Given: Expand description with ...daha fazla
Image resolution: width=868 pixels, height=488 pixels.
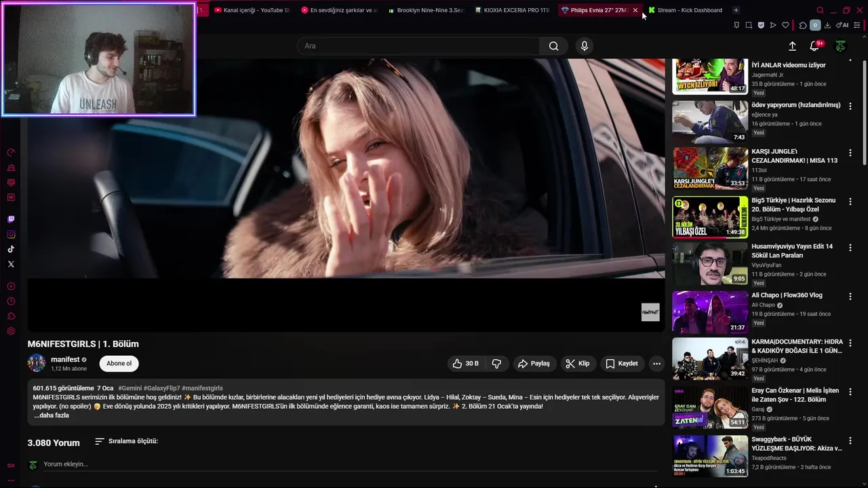Looking at the screenshot, I should pyautogui.click(x=52, y=415).
